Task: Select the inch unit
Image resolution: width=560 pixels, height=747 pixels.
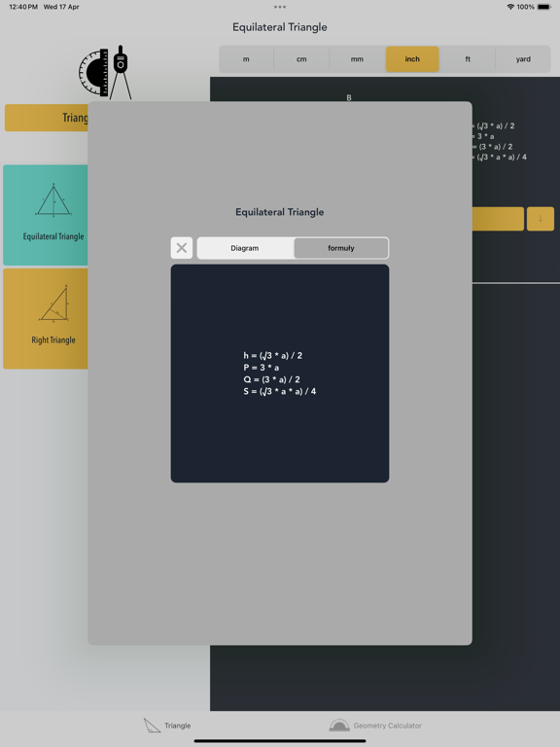Action: pyautogui.click(x=412, y=59)
